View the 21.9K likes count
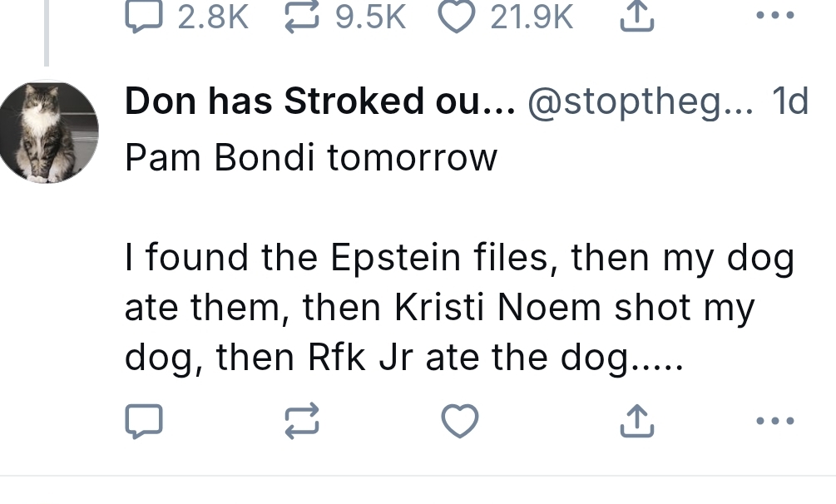Screen dimensions: 836x504 [532, 15]
